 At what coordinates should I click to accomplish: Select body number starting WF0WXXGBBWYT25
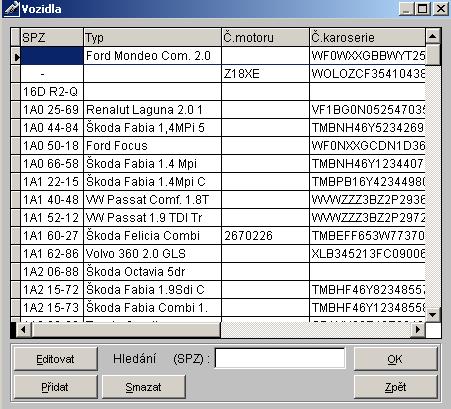coord(367,56)
